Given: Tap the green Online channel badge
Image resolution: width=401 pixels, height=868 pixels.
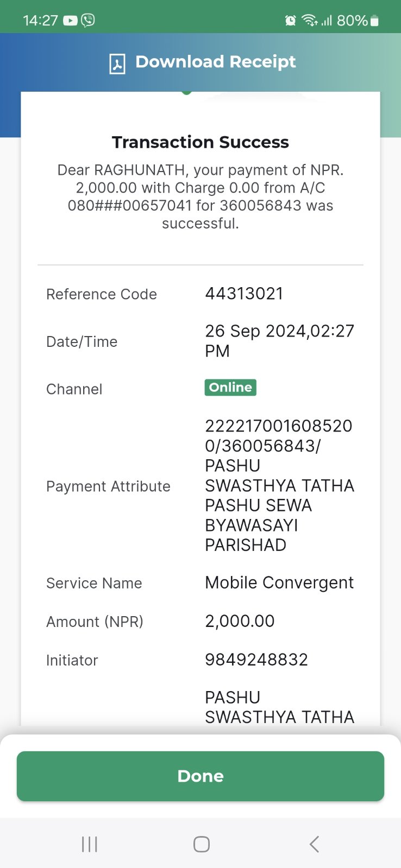Looking at the screenshot, I should [x=230, y=388].
